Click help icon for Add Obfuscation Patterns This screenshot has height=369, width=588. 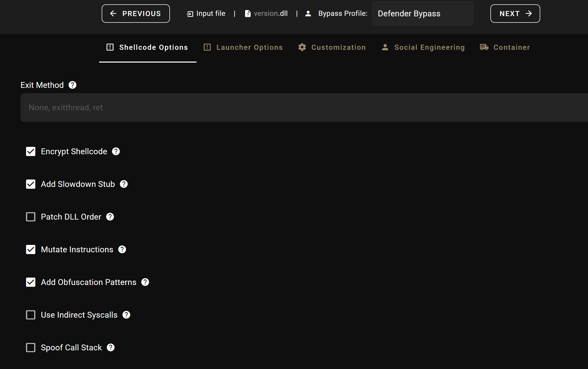point(145,282)
